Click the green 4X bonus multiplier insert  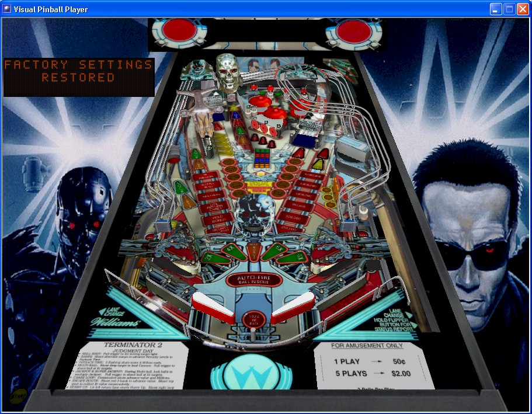click(233, 252)
